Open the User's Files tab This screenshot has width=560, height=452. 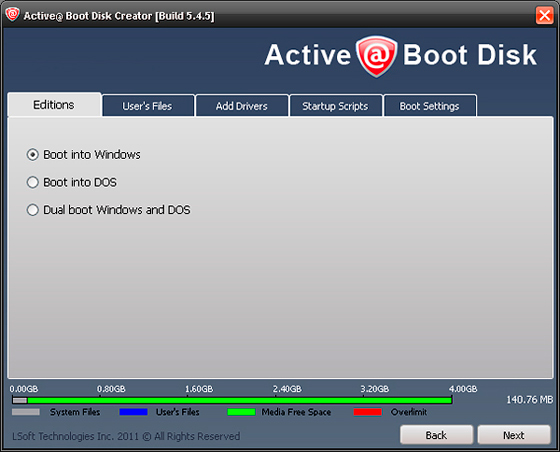click(x=148, y=106)
